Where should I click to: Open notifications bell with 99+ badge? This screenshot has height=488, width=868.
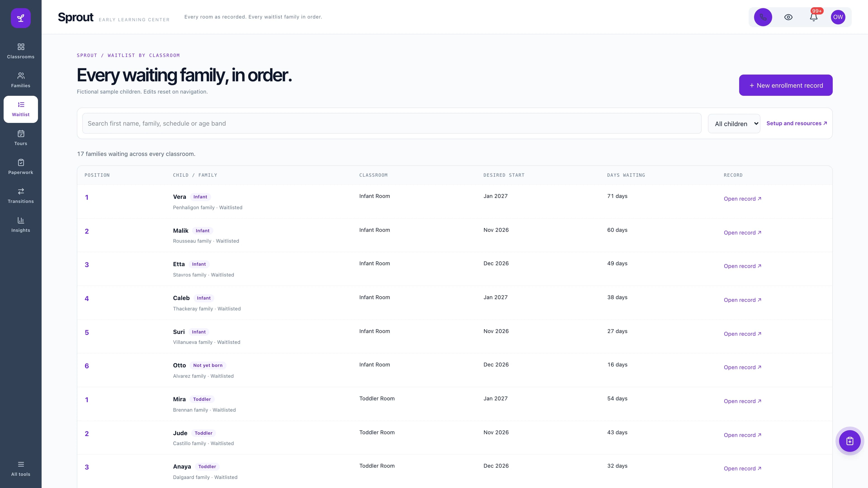pyautogui.click(x=814, y=17)
